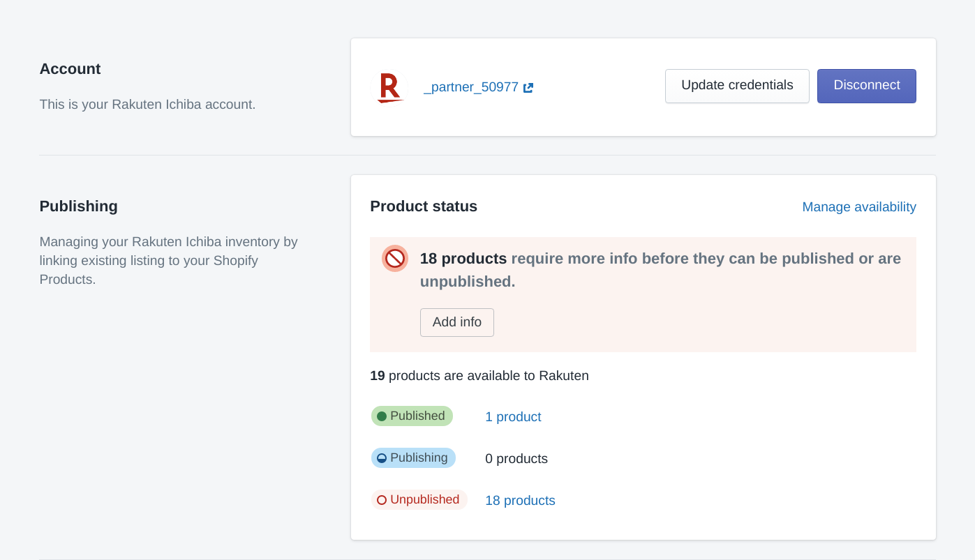Click the red hollow circle in the Unpublished badge
Screen dimensions: 975x560
(382, 500)
